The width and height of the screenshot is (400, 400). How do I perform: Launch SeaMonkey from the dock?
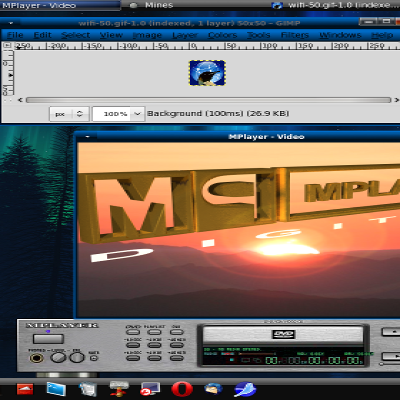(245, 389)
